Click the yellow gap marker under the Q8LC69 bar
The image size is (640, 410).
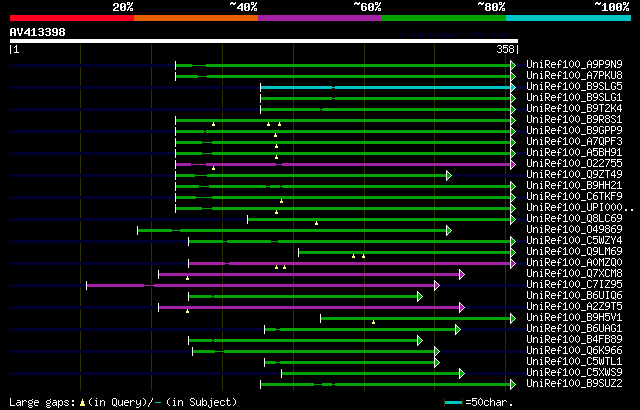coord(316,223)
